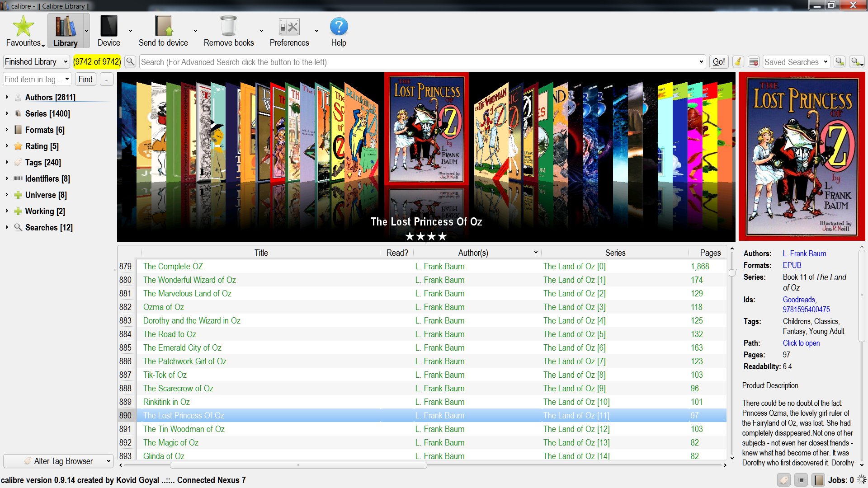Clear search with the broom icon
This screenshot has width=868, height=488.
pos(738,62)
